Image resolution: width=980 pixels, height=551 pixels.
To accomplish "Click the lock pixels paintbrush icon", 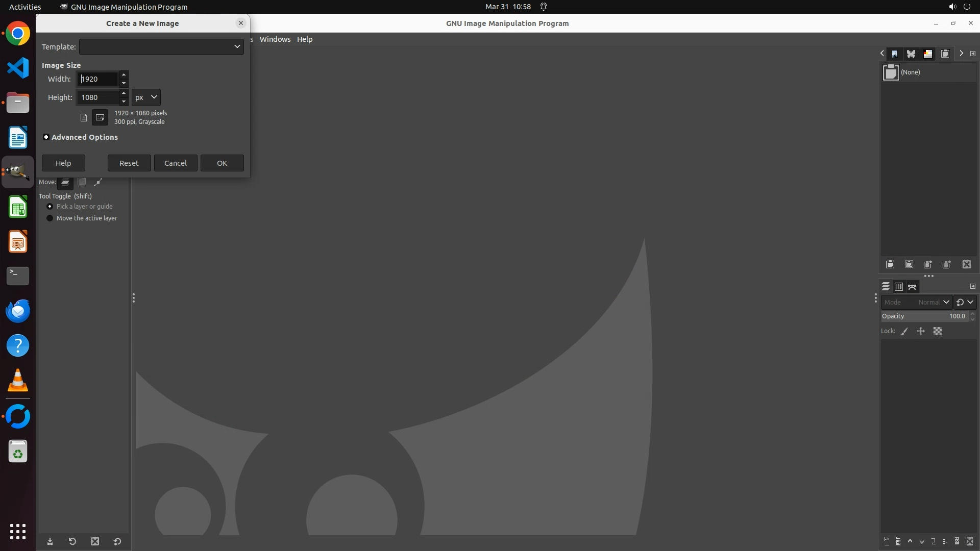I will tap(904, 331).
